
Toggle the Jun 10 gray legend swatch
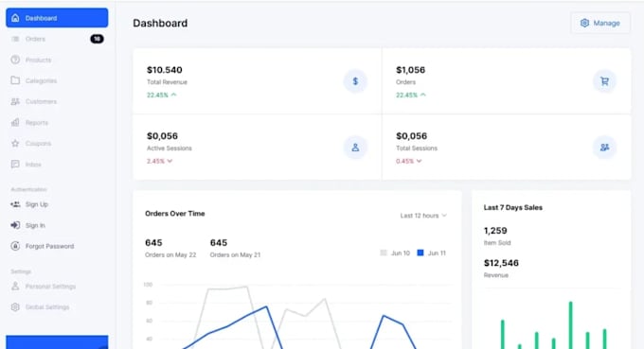pyautogui.click(x=384, y=253)
